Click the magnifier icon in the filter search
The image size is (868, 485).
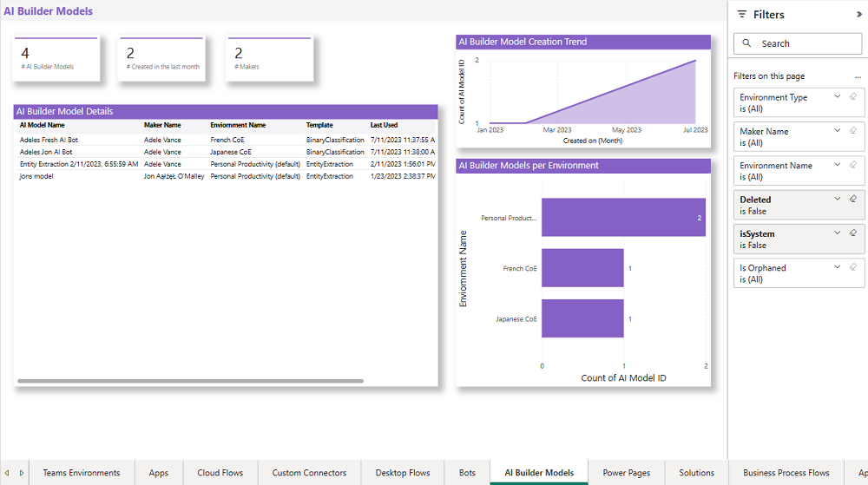746,43
